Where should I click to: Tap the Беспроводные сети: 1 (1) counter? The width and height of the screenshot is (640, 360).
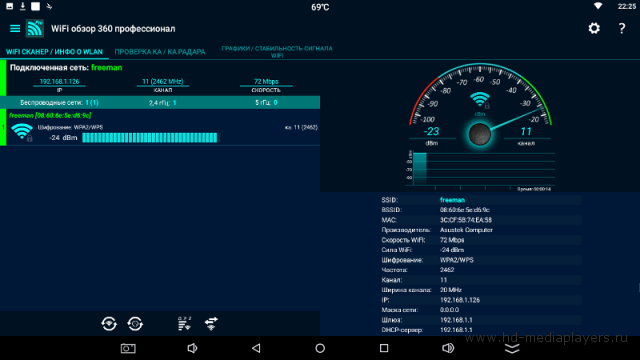(x=59, y=102)
